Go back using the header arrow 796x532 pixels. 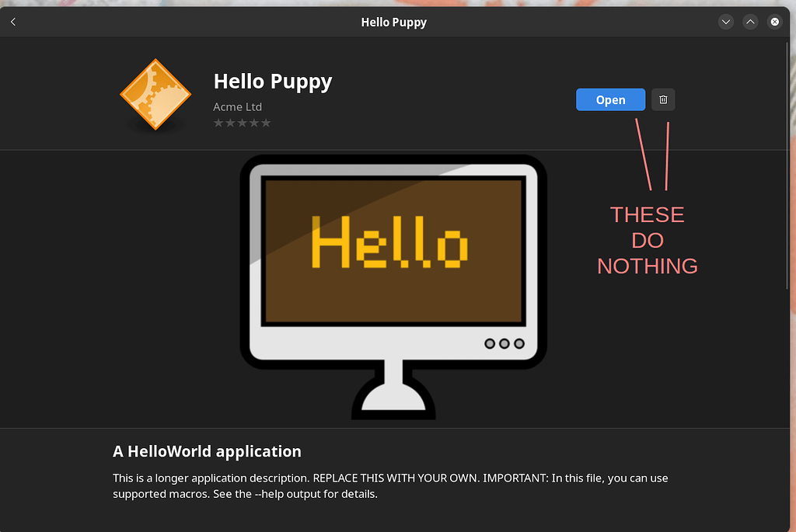click(x=13, y=22)
